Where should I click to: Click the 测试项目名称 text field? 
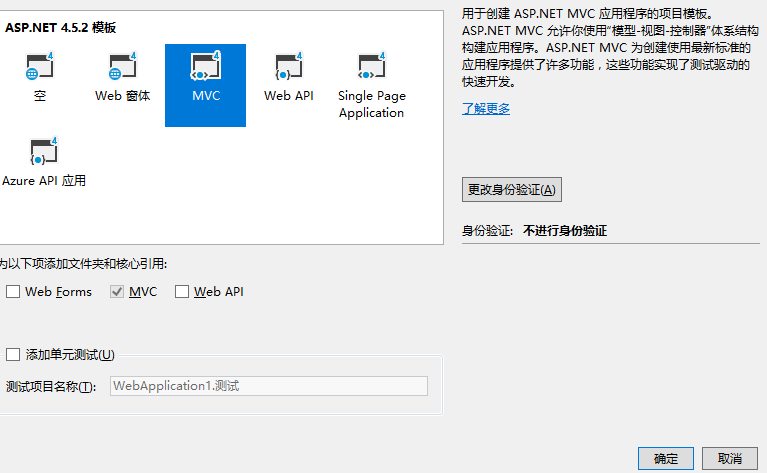pyautogui.click(x=268, y=386)
